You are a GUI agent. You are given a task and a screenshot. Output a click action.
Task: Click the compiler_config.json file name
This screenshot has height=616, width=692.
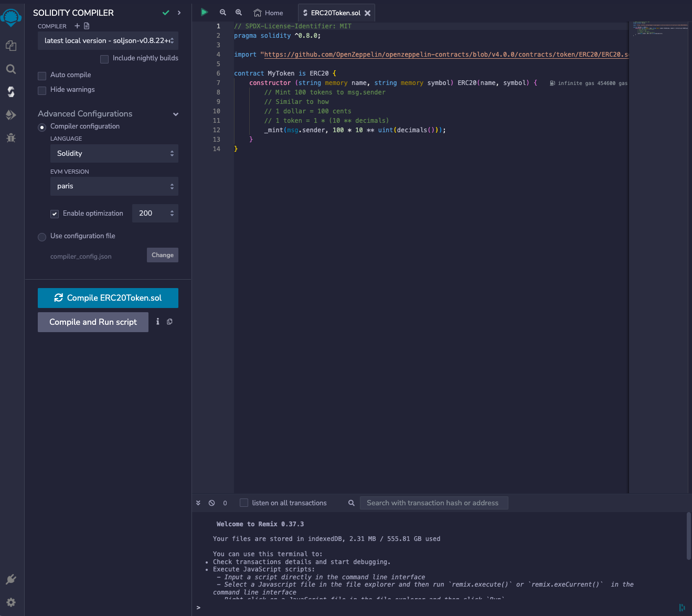point(81,257)
